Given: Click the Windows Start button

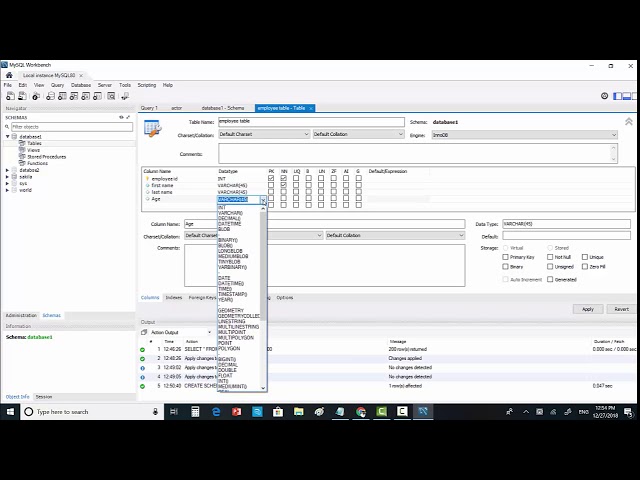Looking at the screenshot, I should pyautogui.click(x=10, y=412).
